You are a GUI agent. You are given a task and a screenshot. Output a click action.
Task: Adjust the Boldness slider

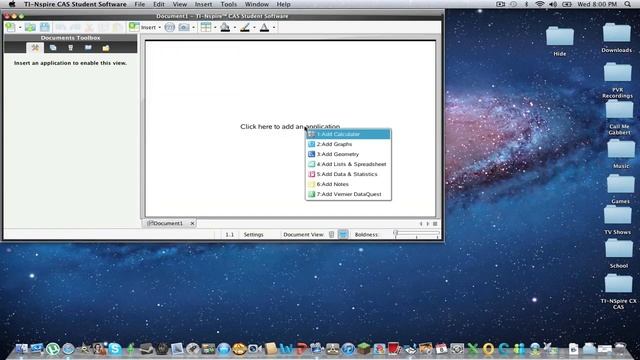point(416,233)
